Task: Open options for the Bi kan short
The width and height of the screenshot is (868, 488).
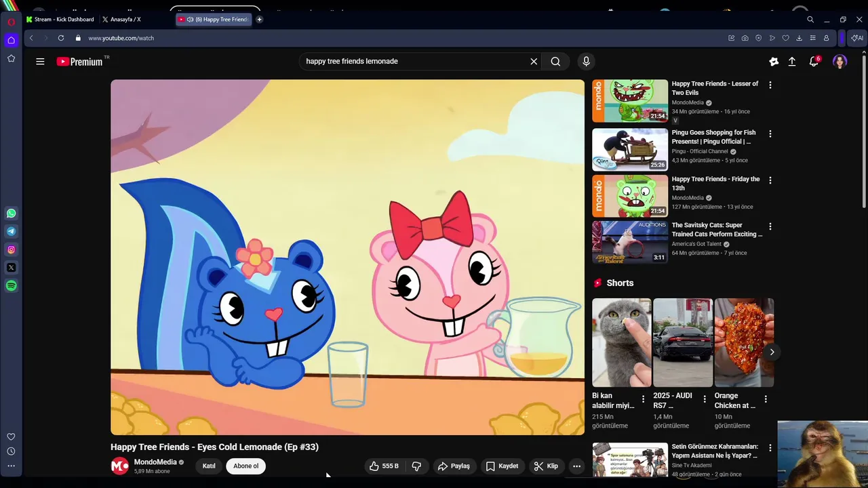Action: (644, 399)
